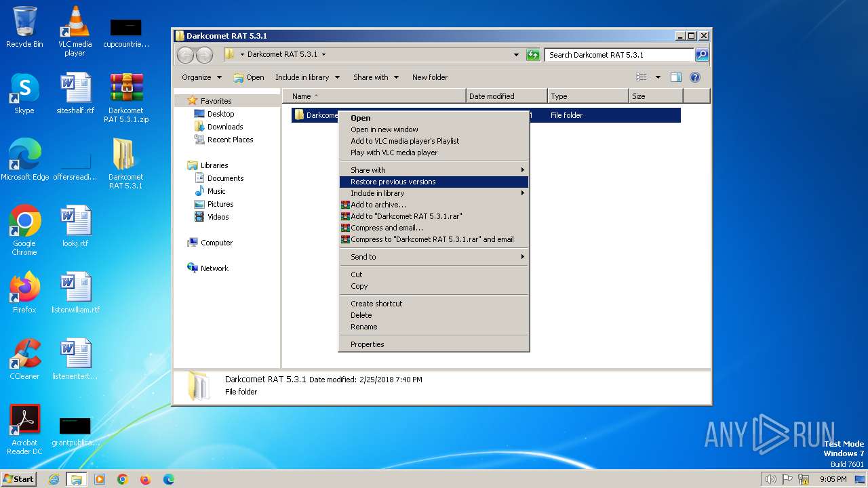Select Recent Places in navigation pane
868x488 pixels.
click(x=224, y=140)
